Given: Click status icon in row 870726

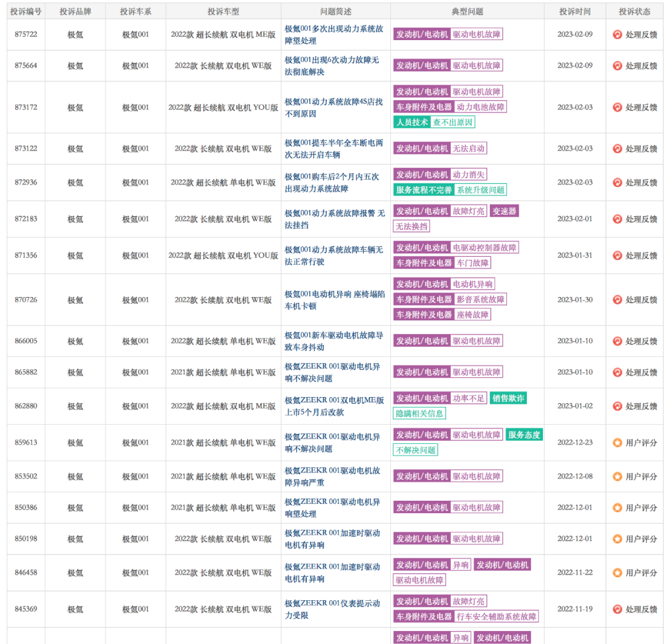Looking at the screenshot, I should click(x=617, y=300).
